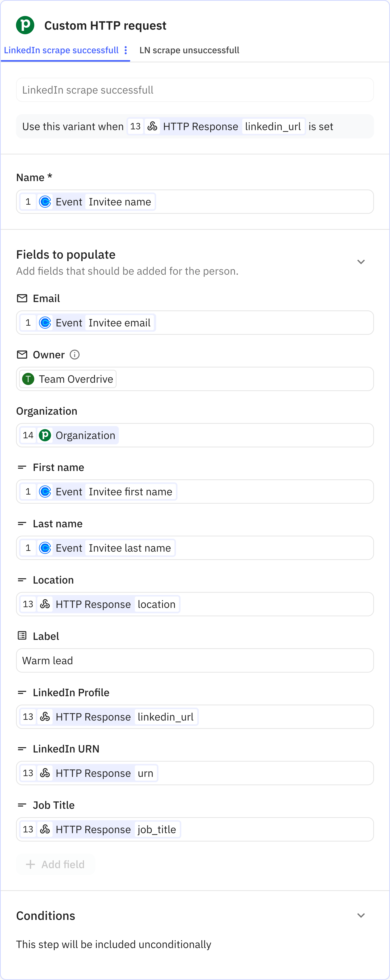
Task: Click the Add field button
Action: point(56,864)
